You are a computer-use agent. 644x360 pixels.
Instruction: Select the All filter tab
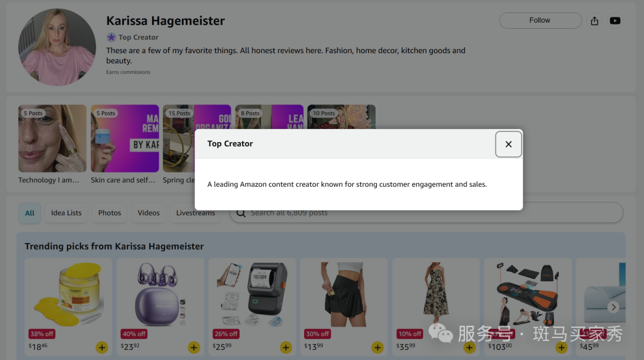click(30, 213)
